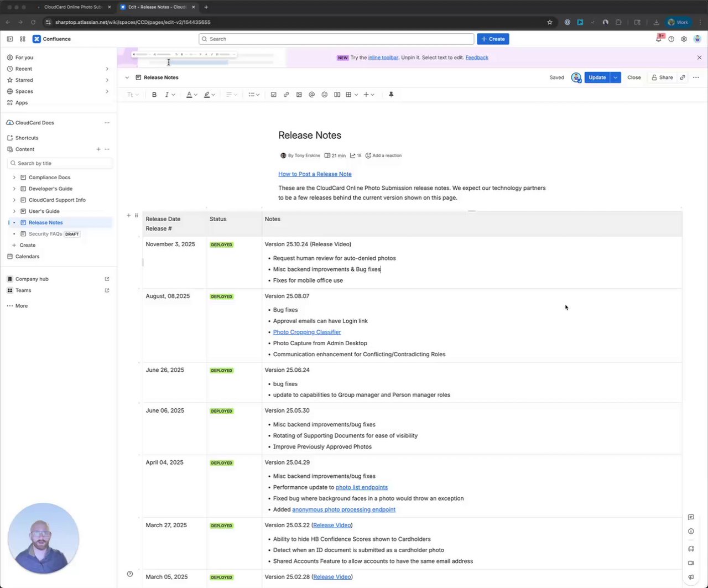Click the Search by title field

tap(60, 163)
